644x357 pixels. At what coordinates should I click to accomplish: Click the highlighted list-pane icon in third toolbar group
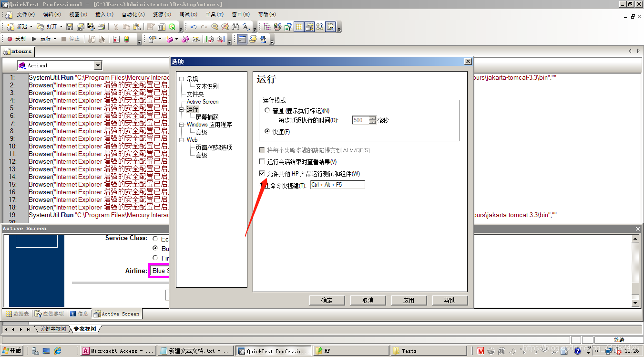point(242,39)
